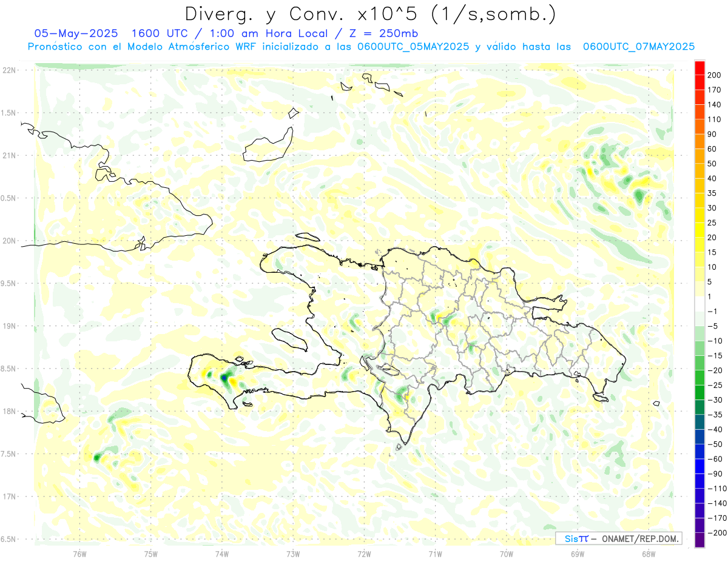
Task: Click the latitude label "21N"
Action: pos(8,156)
